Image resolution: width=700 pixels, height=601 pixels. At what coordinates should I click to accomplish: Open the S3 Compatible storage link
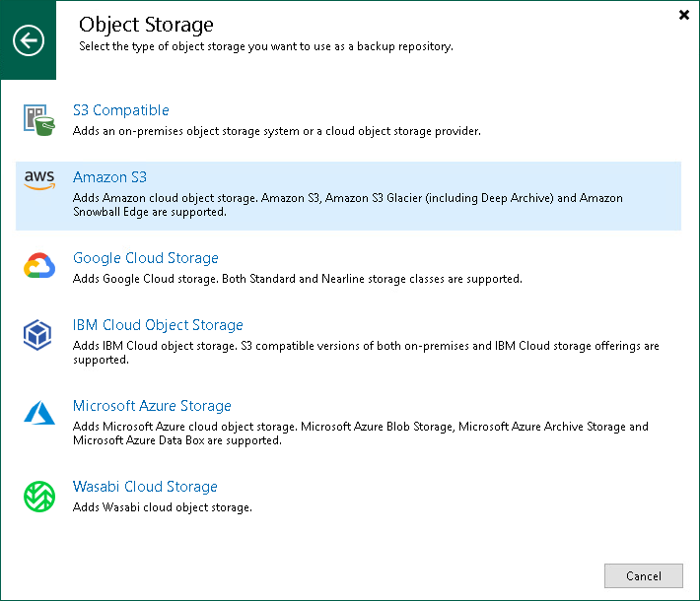point(121,110)
